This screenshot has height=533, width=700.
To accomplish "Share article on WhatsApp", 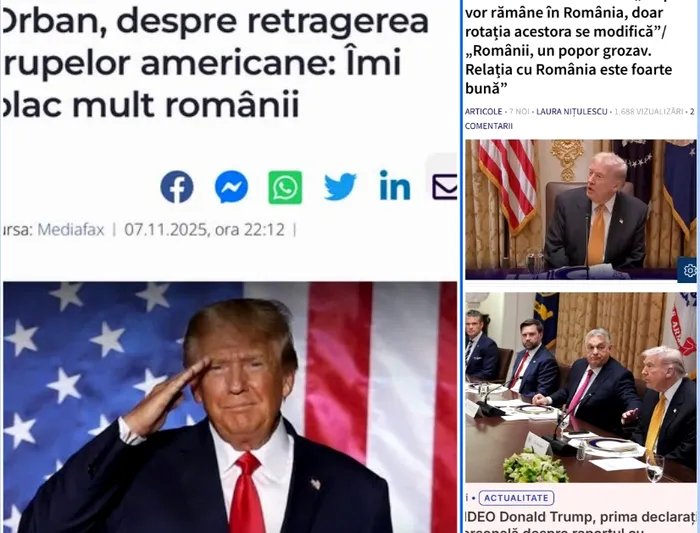I will click(x=285, y=187).
